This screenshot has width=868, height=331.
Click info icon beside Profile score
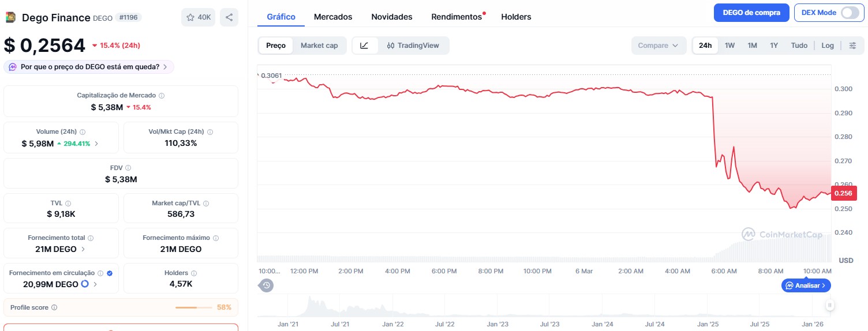54,308
